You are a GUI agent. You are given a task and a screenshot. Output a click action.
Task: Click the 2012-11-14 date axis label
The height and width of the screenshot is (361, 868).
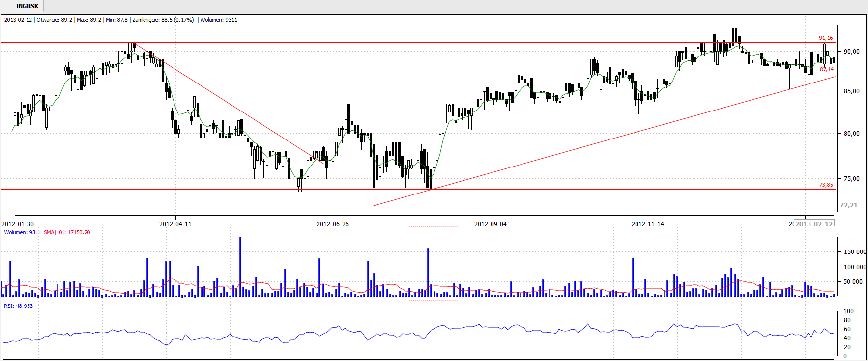[647, 224]
